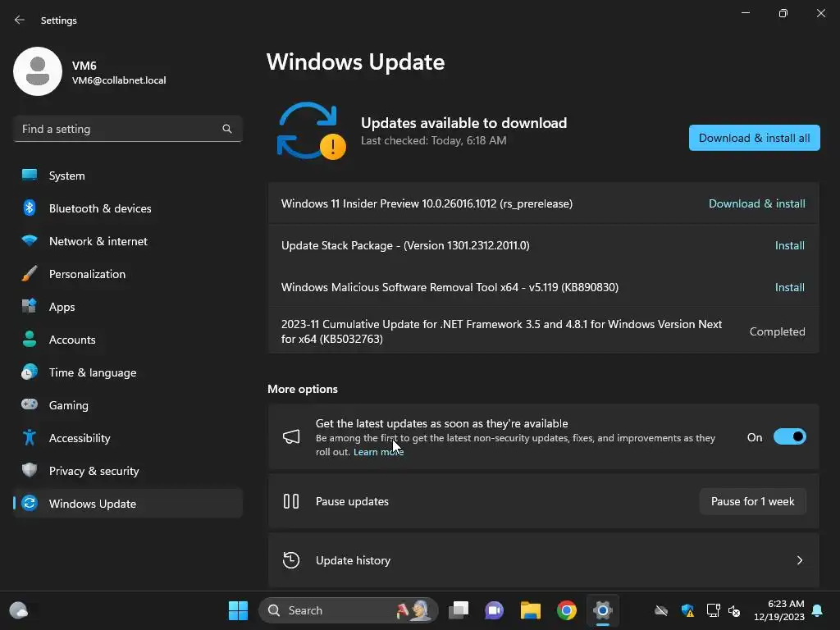This screenshot has height=630, width=840.
Task: Click the Last checked: Today, 6:18 AM text
Action: (x=433, y=140)
